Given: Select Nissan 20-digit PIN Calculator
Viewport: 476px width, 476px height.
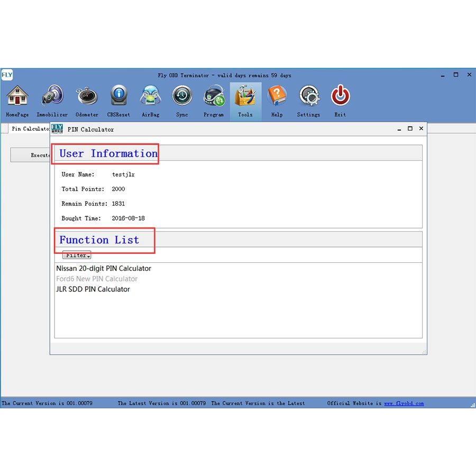Looking at the screenshot, I should tap(104, 268).
